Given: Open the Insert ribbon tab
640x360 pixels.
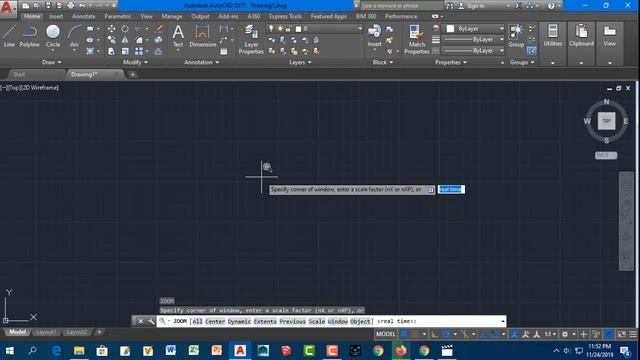Looking at the screenshot, I should 56,16.
